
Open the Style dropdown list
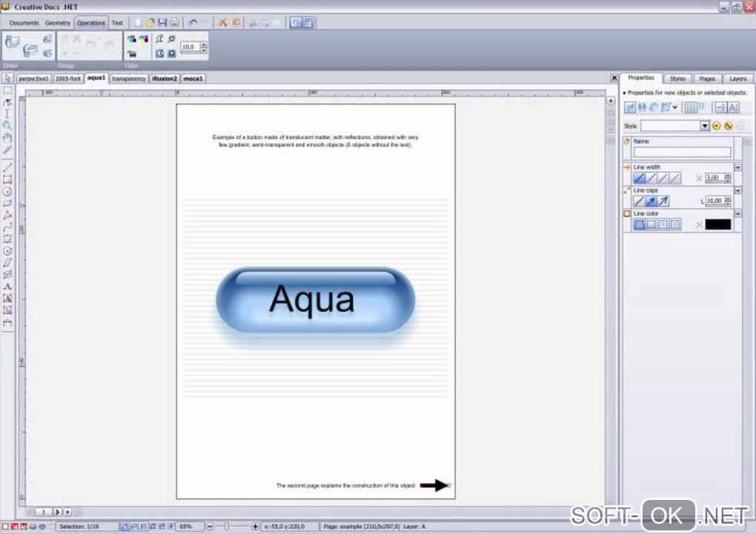click(x=704, y=126)
